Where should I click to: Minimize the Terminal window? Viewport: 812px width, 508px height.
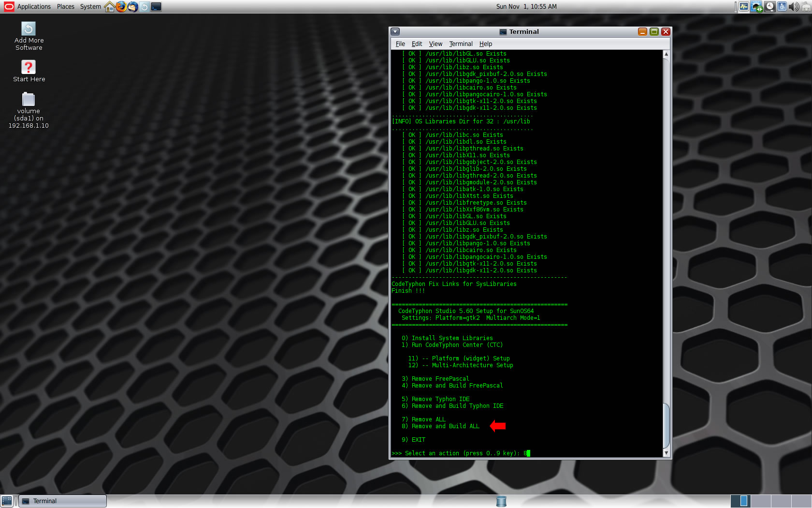click(642, 31)
